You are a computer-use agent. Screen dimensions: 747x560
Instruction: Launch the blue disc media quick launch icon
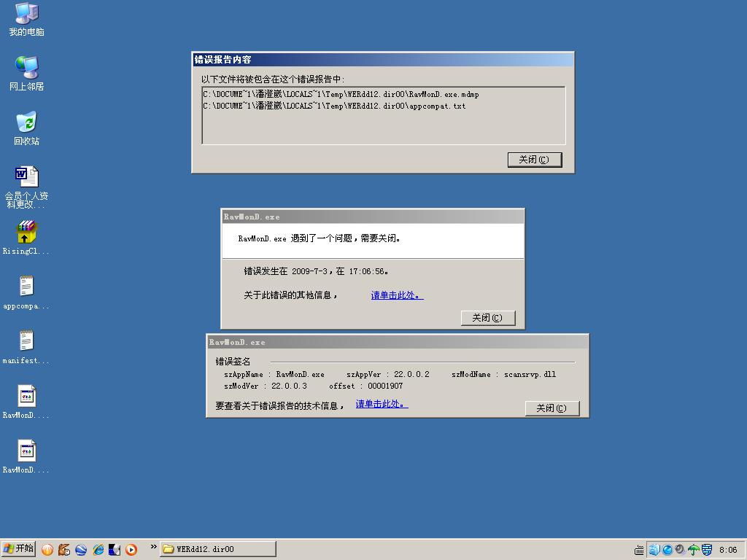point(115,550)
